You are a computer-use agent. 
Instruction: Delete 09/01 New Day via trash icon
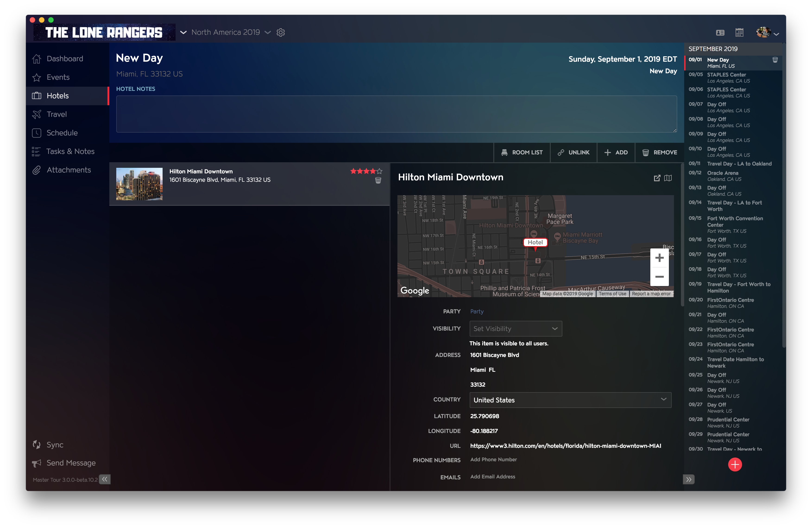[775, 60]
